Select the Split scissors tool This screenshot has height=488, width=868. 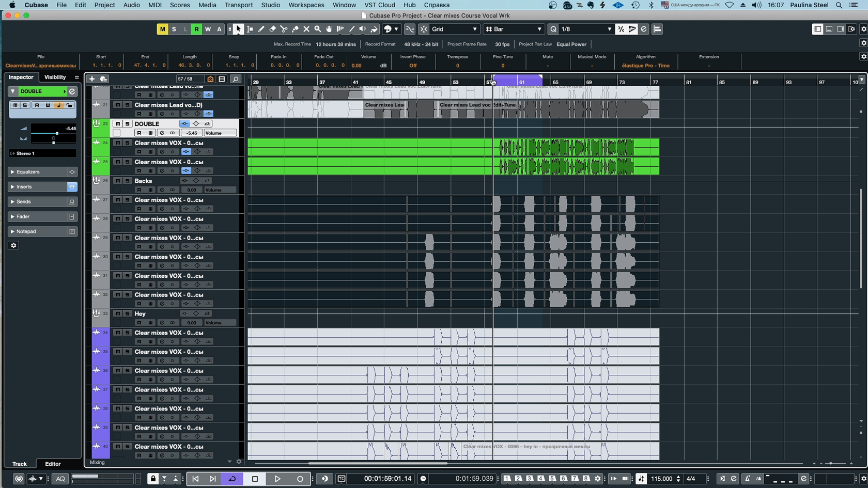click(x=284, y=29)
